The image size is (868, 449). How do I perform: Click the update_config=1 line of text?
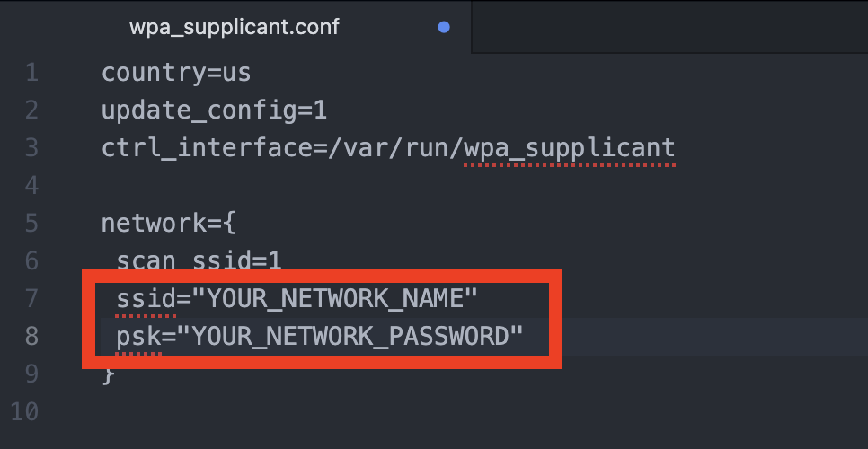pos(214,110)
